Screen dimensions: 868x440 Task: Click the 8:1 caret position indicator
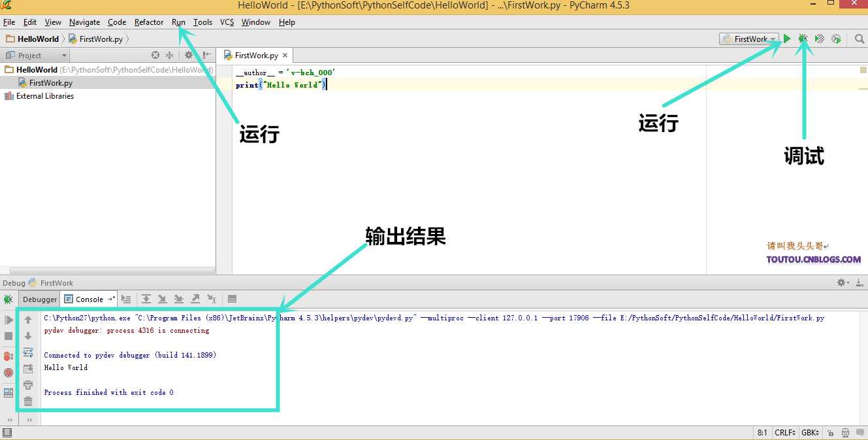click(762, 433)
